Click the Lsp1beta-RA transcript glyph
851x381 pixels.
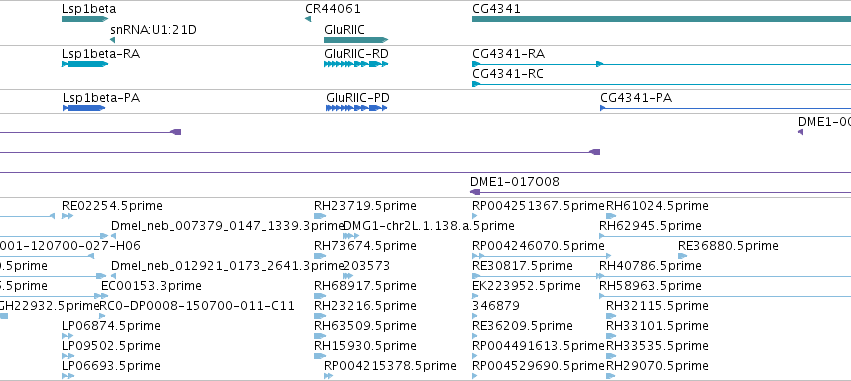pos(85,64)
